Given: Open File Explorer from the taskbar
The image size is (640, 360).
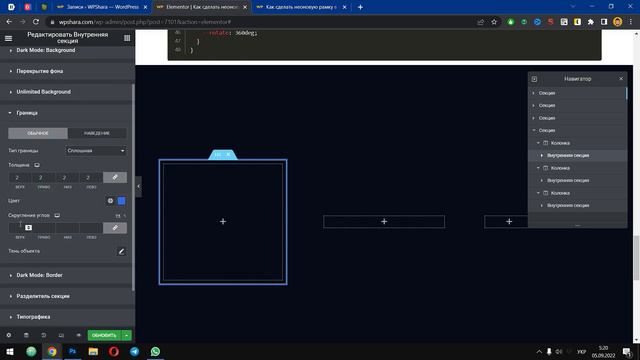Looking at the screenshot, I should point(93,351).
